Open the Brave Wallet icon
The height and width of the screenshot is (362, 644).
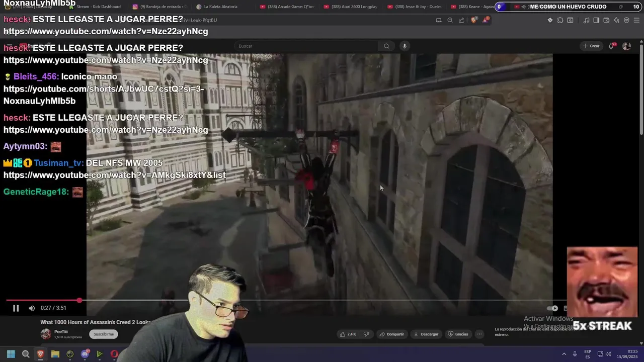[606, 20]
